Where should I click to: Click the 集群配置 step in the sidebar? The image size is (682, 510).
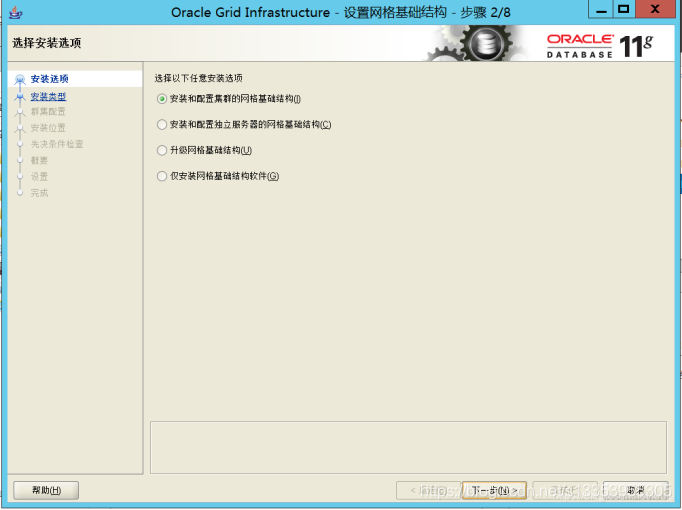tap(48, 112)
